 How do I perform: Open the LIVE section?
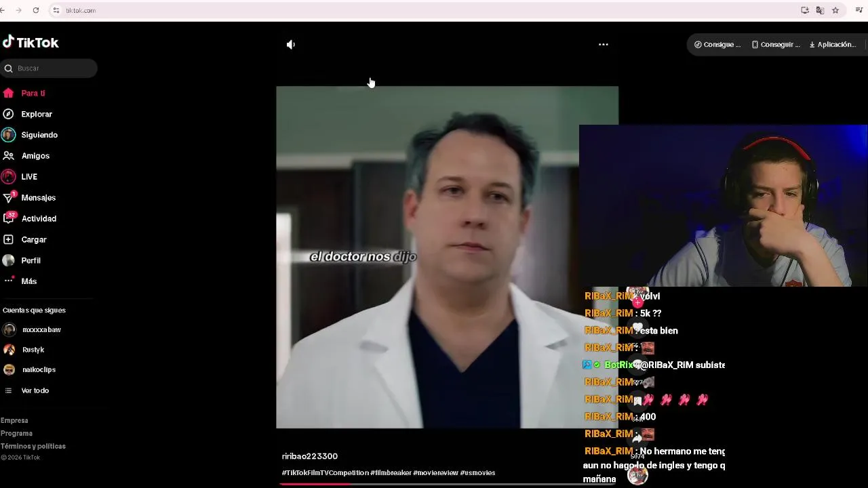pos(29,177)
